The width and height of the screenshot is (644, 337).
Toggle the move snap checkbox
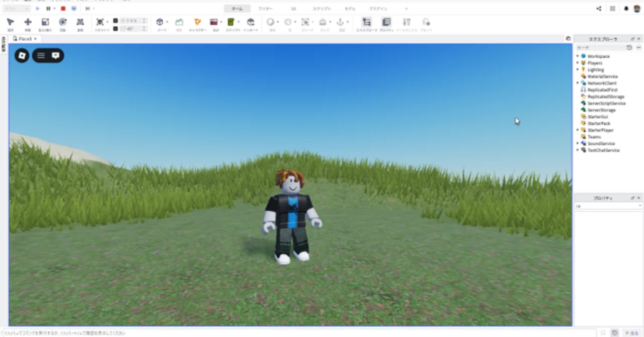116,21
